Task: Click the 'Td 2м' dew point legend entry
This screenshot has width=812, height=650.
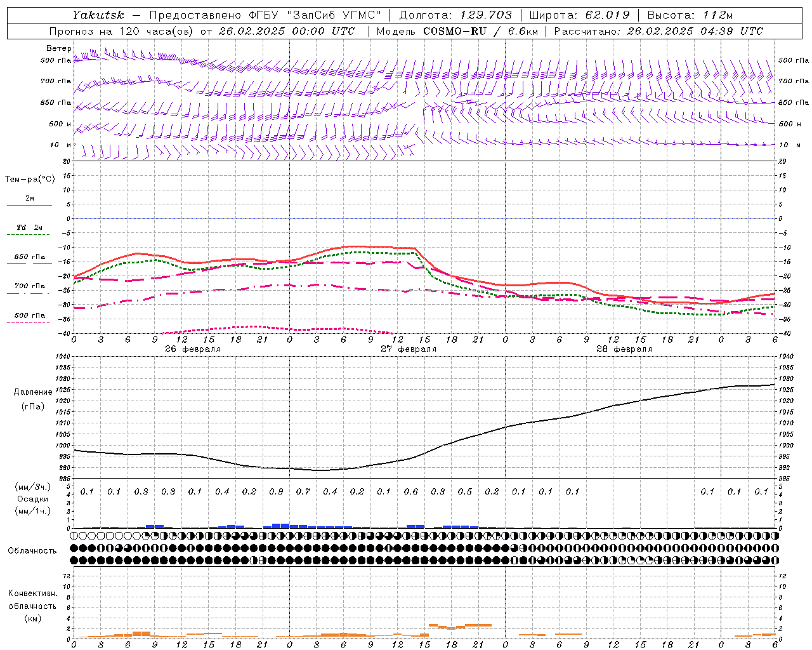Action: [30, 227]
